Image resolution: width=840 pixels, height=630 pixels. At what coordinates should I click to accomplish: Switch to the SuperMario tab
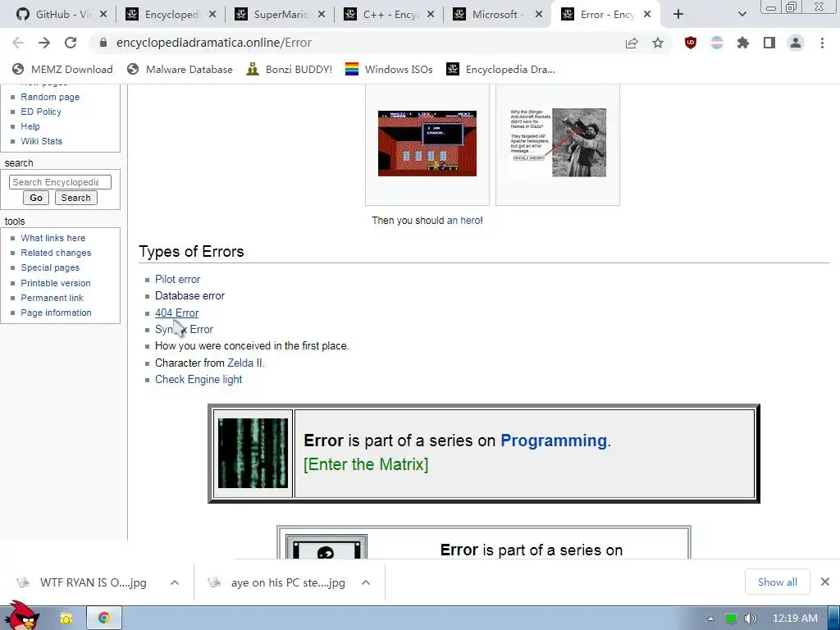coord(279,15)
